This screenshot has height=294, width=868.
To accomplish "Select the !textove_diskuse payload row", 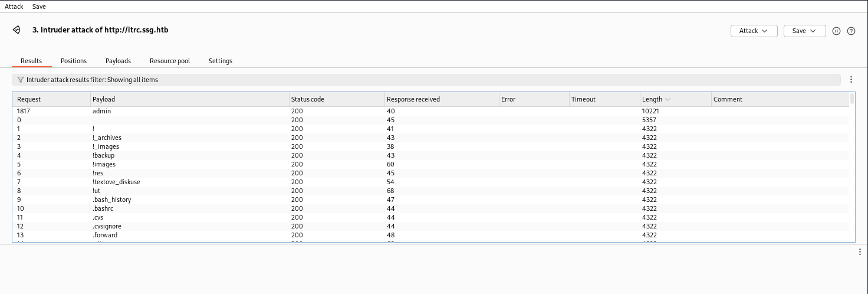I will pos(431,182).
